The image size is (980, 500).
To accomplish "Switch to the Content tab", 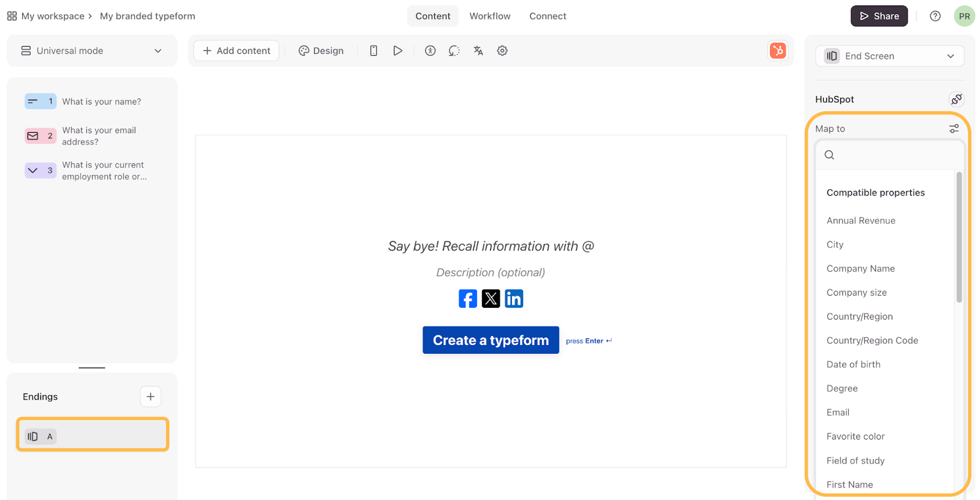I will [433, 16].
